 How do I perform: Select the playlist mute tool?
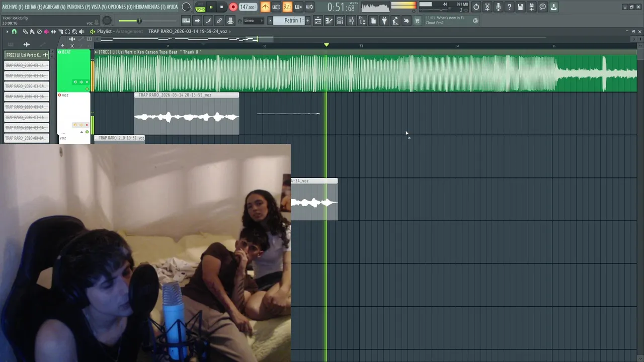46,32
